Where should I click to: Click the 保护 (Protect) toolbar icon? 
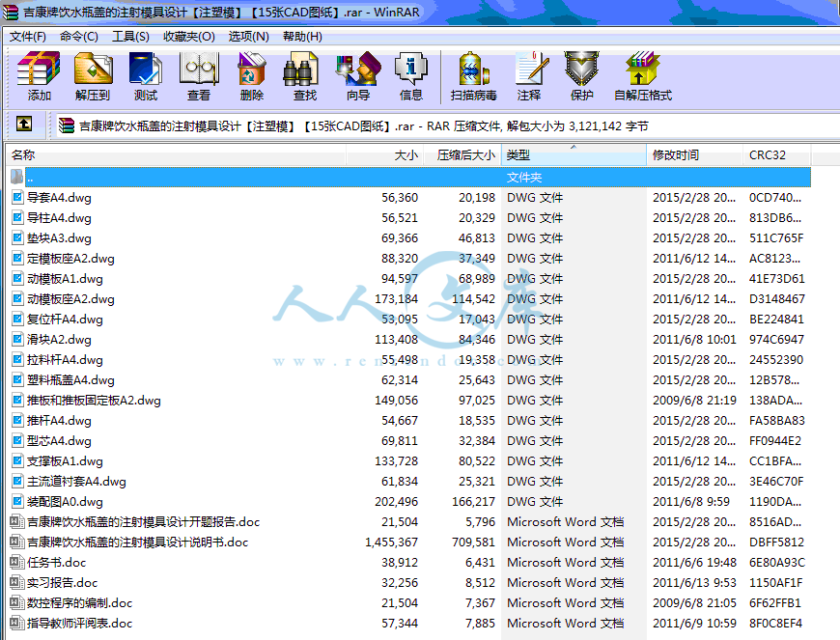pyautogui.click(x=582, y=70)
